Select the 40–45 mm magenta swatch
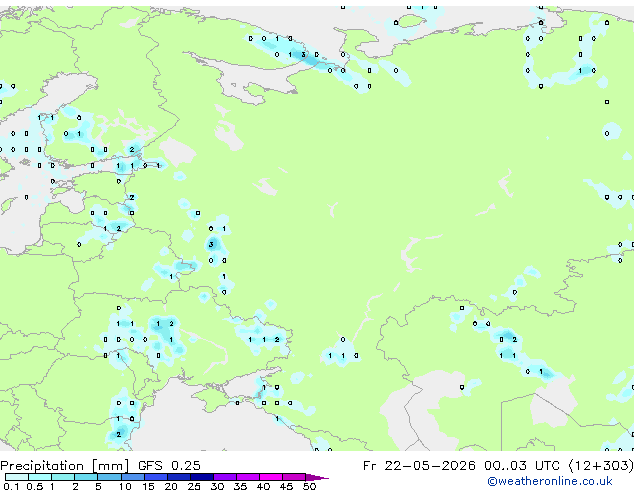The height and width of the screenshot is (490, 634). [271, 477]
